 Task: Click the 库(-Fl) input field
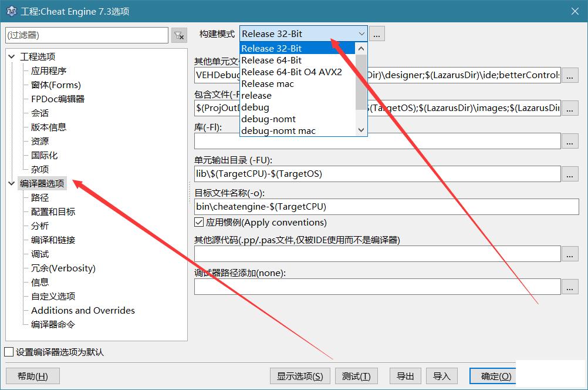[x=378, y=141]
